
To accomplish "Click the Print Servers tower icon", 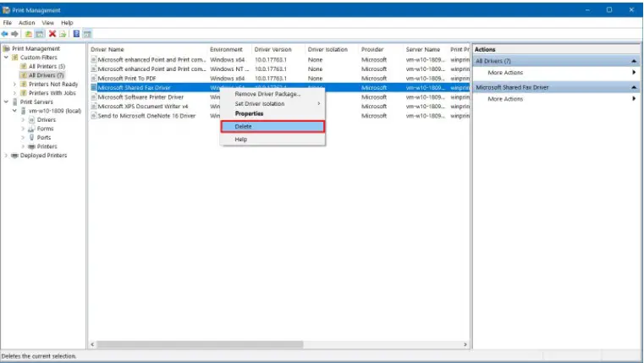I will click(15, 102).
